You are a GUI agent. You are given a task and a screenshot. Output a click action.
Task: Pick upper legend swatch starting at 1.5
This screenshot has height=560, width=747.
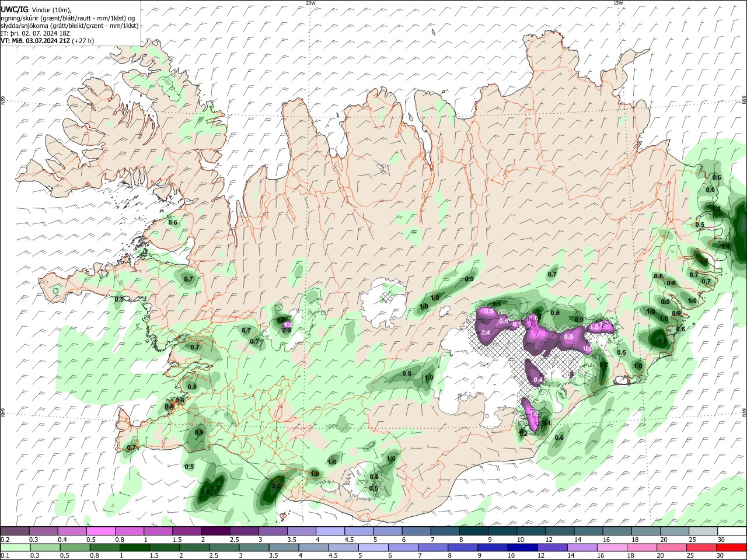[x=187, y=531]
